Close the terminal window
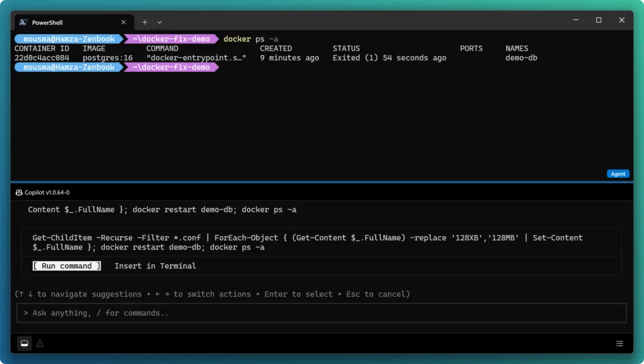The width and height of the screenshot is (644, 364). tap(622, 20)
